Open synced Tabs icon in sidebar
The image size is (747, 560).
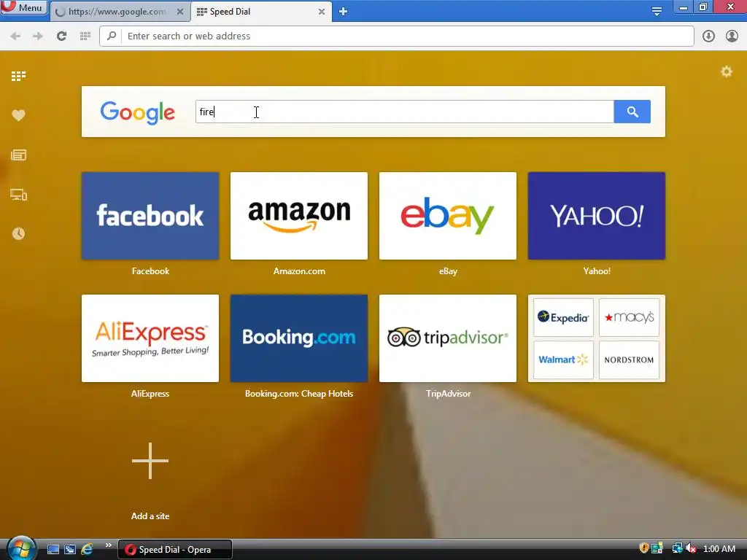(x=18, y=195)
